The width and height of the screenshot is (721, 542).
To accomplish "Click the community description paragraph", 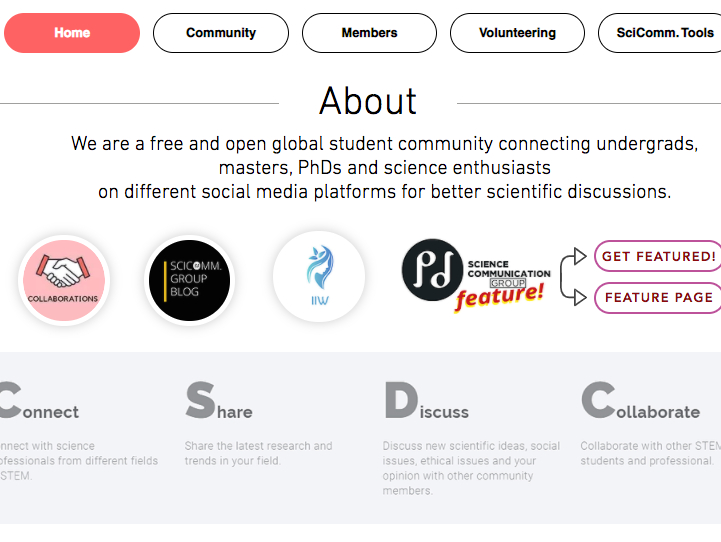I will tap(384, 167).
